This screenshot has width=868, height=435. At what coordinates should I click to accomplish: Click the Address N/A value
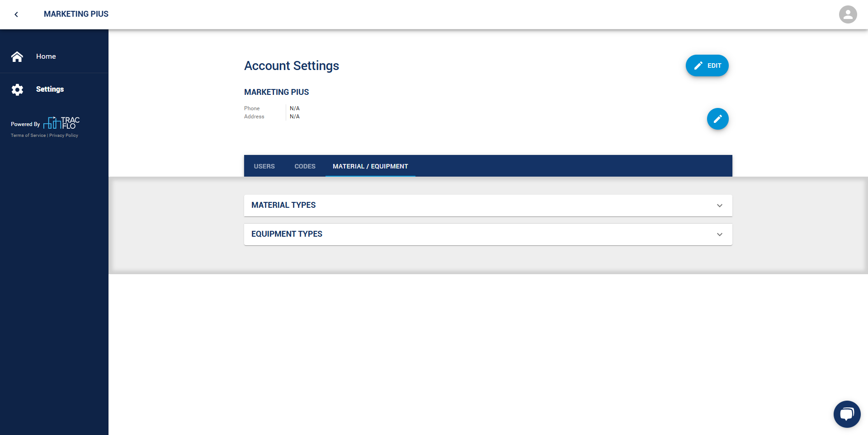click(x=295, y=117)
